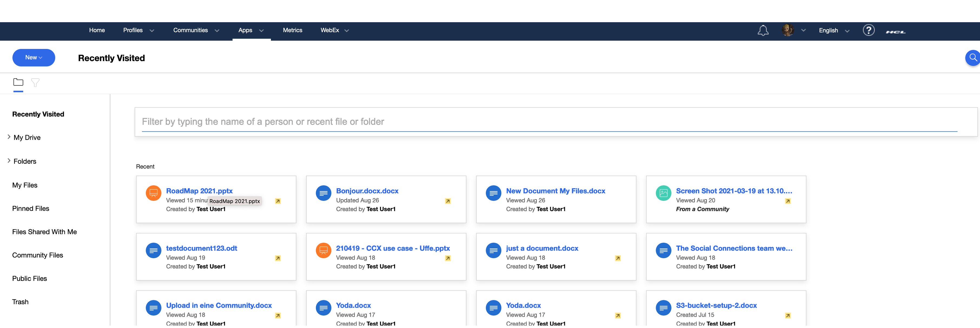Click the New Document My Files.docx icon
Image resolution: width=980 pixels, height=328 pixels.
(494, 193)
